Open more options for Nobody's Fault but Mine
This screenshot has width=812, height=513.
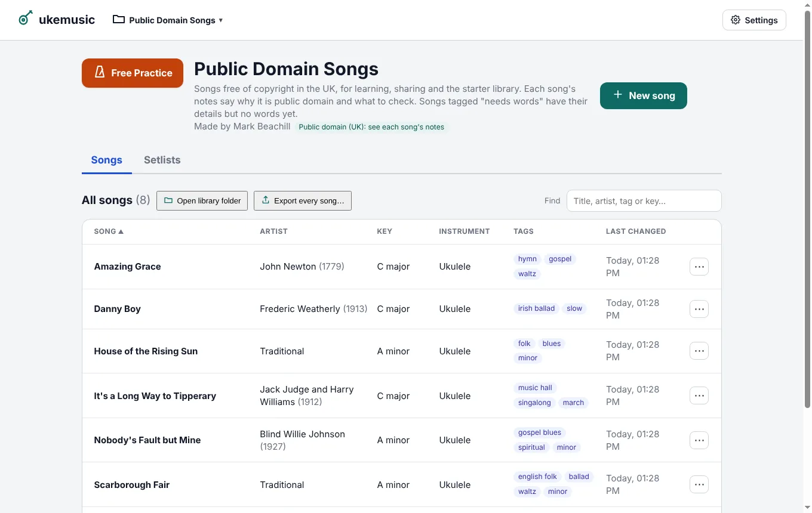[699, 440]
